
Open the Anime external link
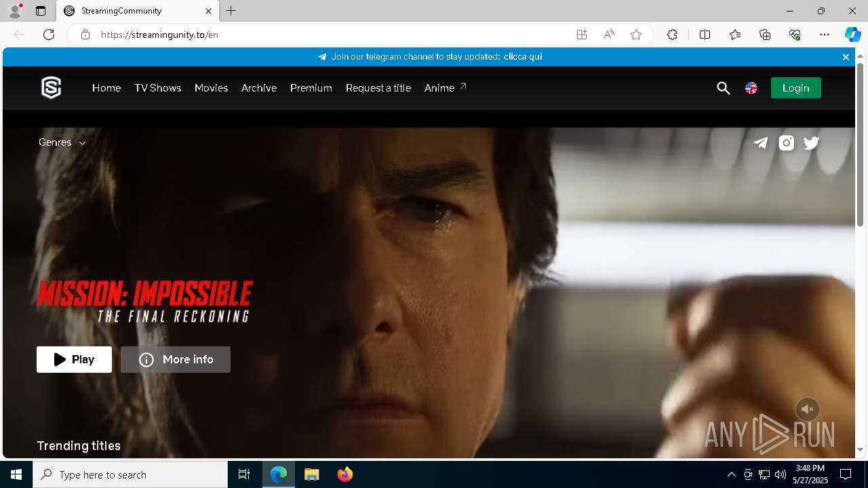coord(446,88)
